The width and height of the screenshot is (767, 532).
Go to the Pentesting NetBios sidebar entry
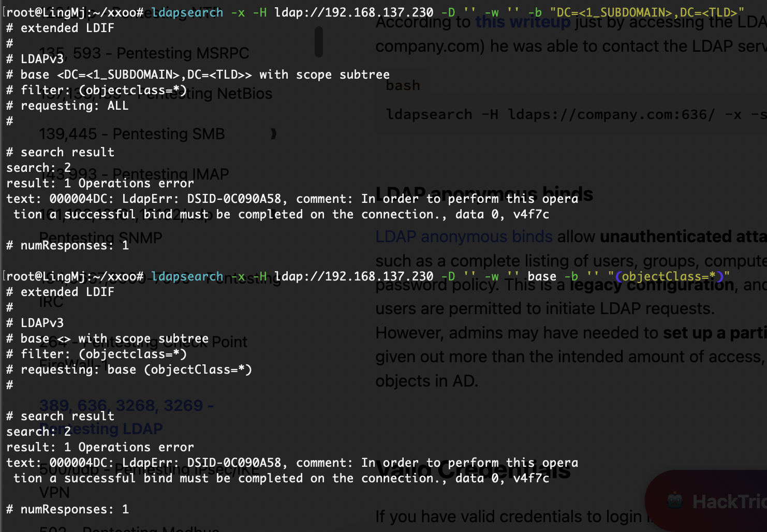(155, 94)
